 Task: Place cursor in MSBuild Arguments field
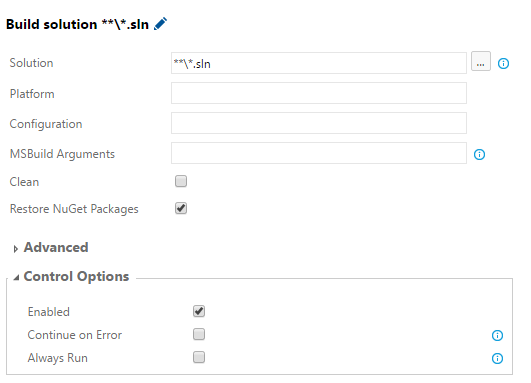point(319,153)
